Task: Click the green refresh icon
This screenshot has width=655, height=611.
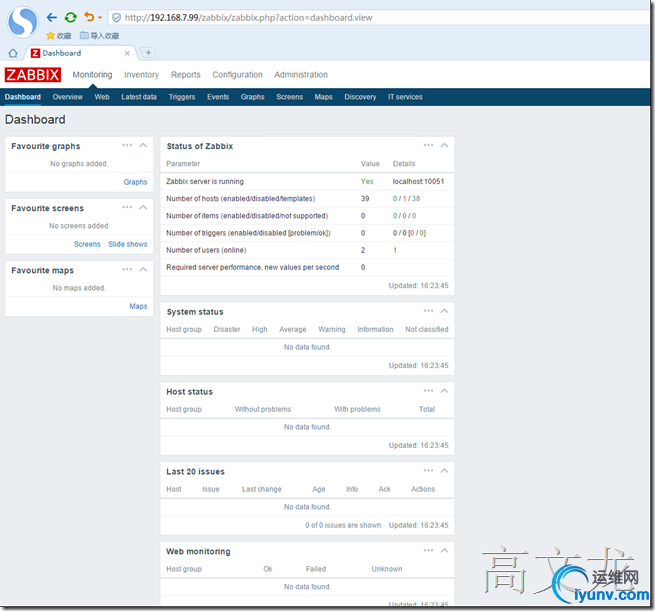Action: 71,18
